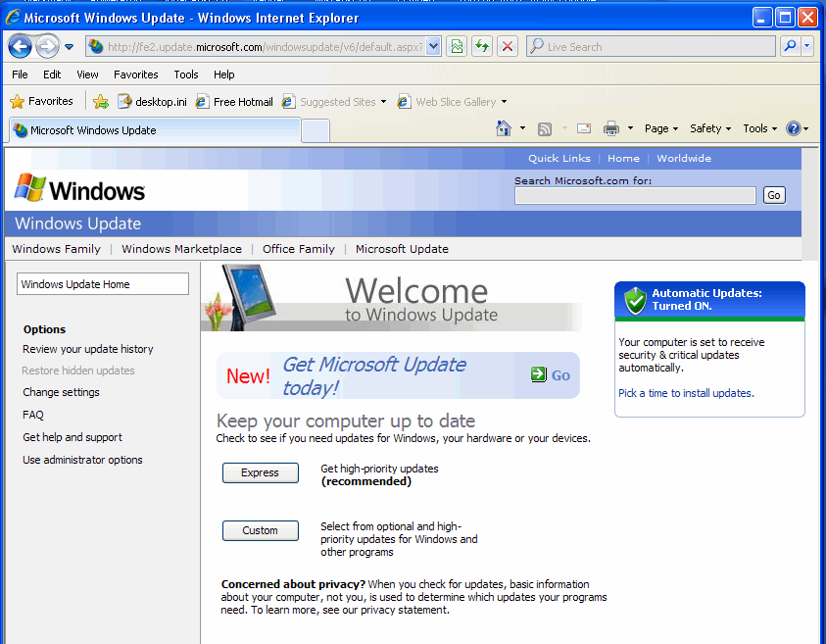Screen dimensions: 826x644
Task: Open the Page command menu
Action: click(x=661, y=128)
